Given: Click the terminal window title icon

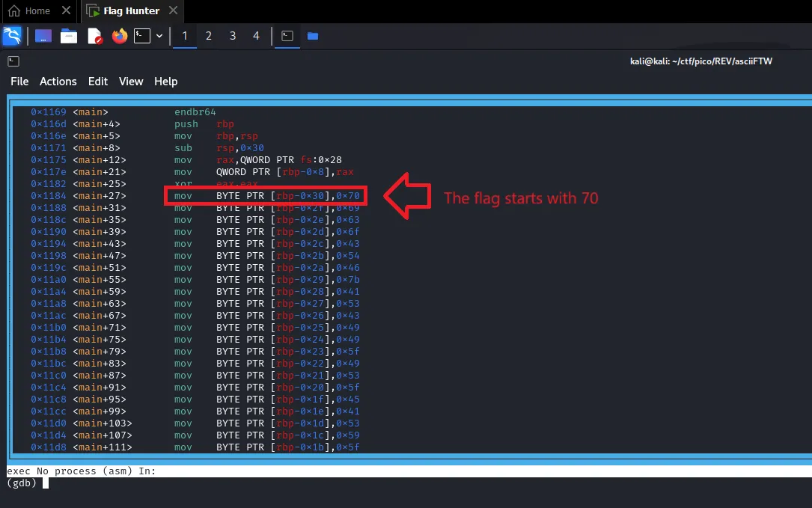Looking at the screenshot, I should pos(13,61).
